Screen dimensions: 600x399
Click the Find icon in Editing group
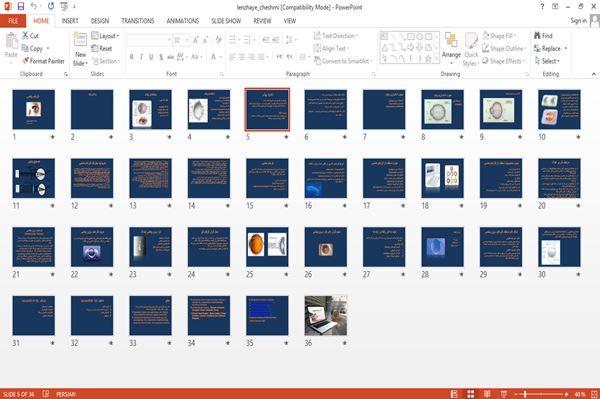537,36
